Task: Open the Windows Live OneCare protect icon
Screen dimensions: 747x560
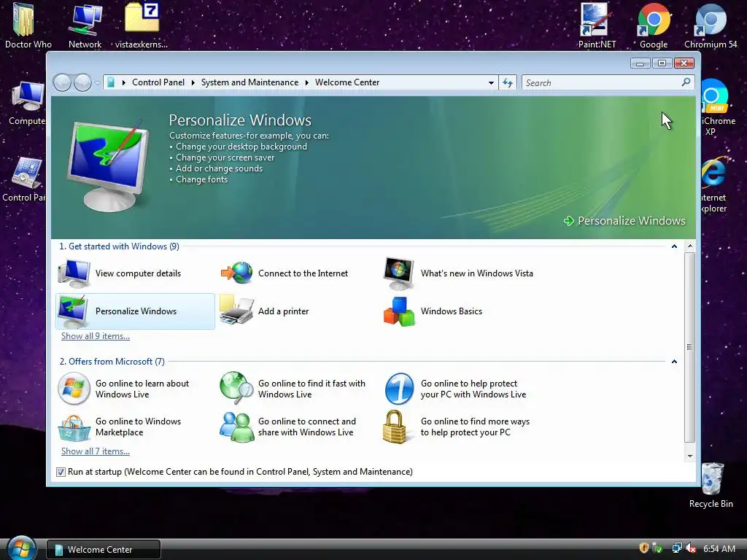Action: (399, 389)
